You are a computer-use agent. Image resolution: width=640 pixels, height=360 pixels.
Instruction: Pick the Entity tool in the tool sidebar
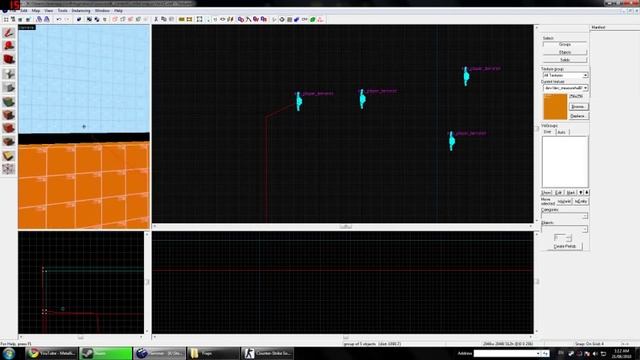tap(9, 73)
